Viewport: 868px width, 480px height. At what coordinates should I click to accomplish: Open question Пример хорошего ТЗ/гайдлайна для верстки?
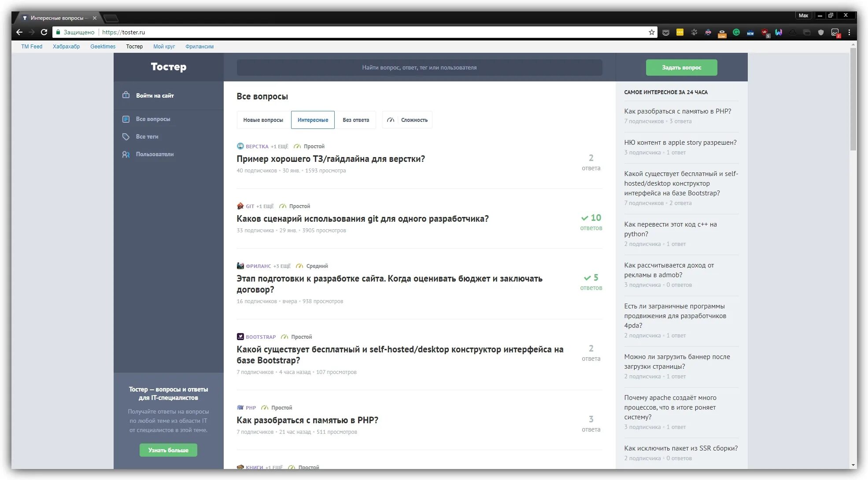point(331,159)
